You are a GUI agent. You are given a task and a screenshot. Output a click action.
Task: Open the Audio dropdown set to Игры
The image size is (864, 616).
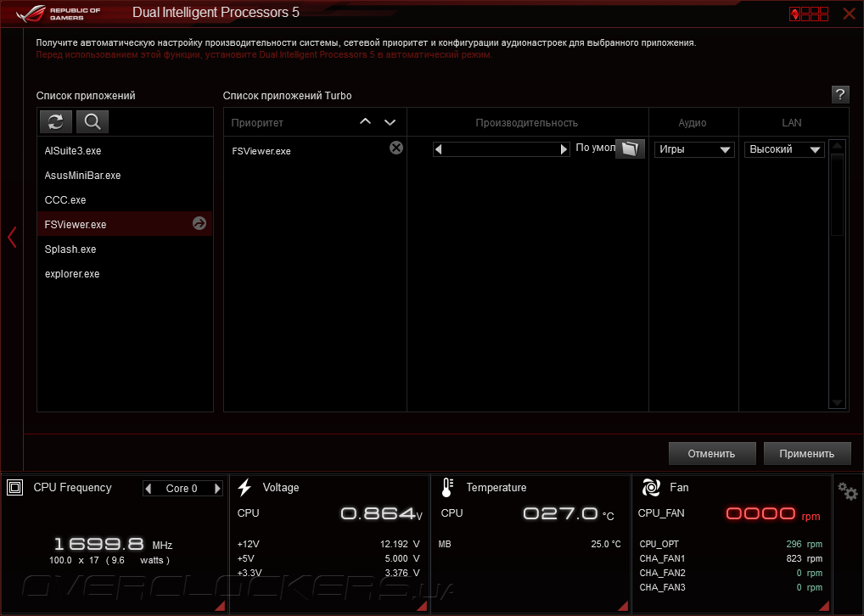point(694,149)
